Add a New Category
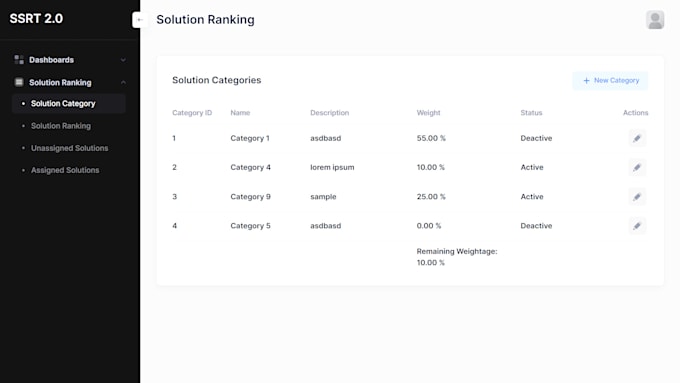 pyautogui.click(x=610, y=81)
